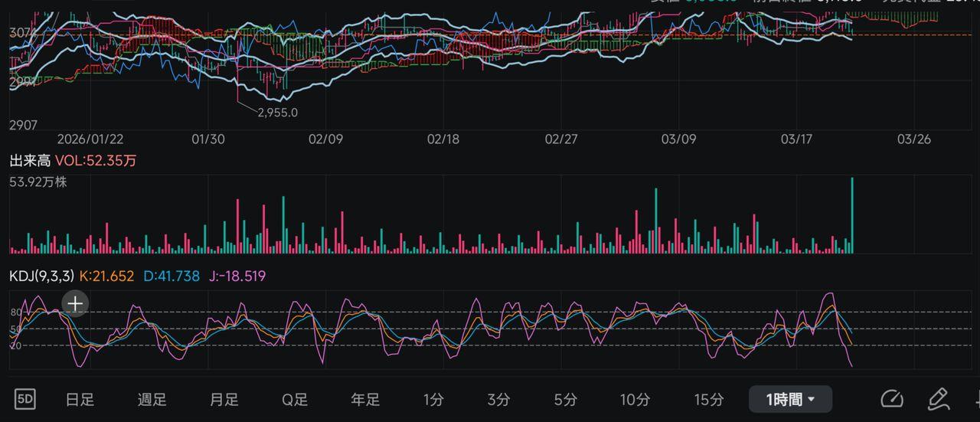Tap the 出来高 volume indicator label
The height and width of the screenshot is (422, 980).
pos(30,161)
